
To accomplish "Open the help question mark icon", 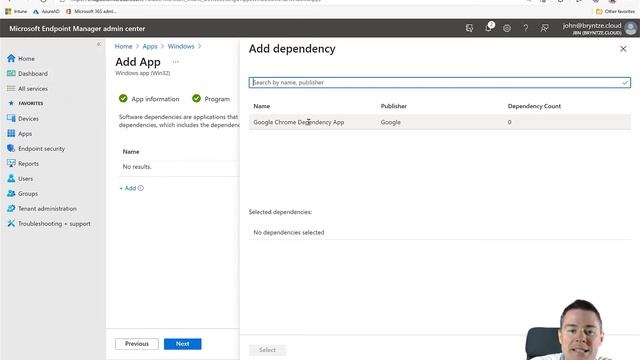I will (526, 28).
